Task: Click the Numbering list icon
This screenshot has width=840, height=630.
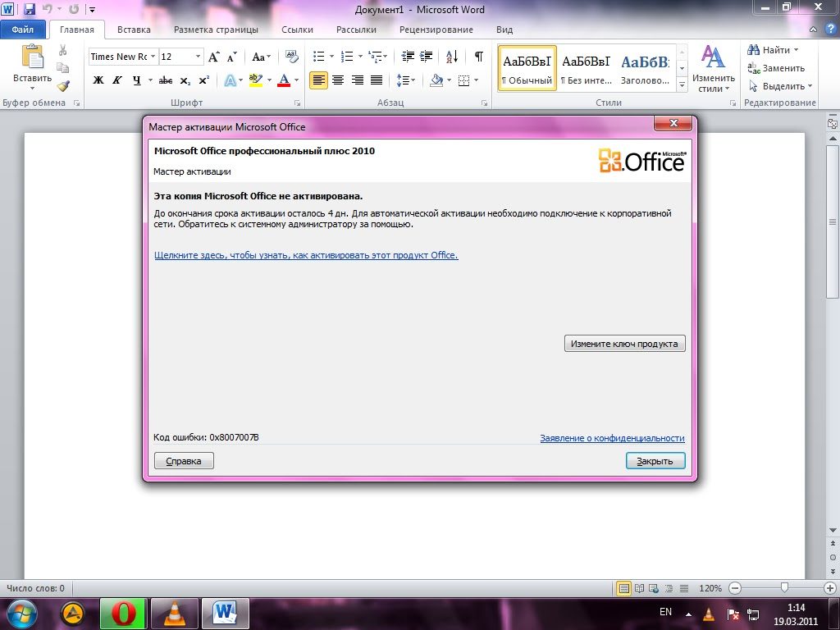Action: [x=347, y=57]
